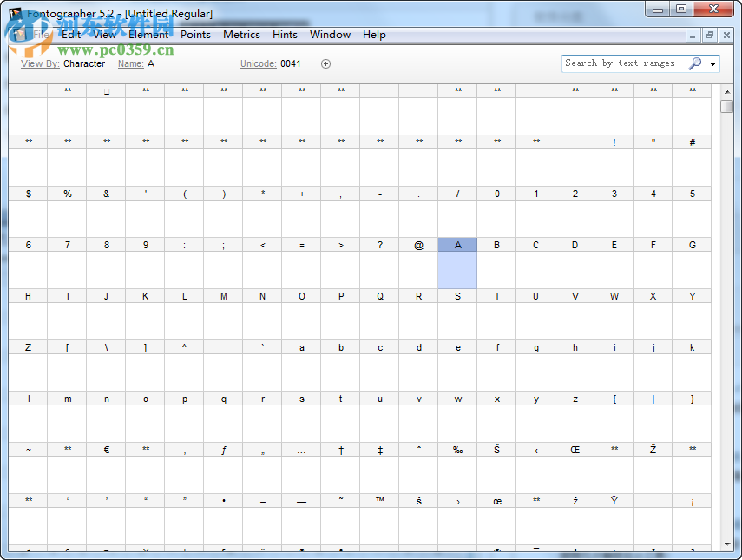This screenshot has width=742, height=560.
Task: Select the glyph cell S
Action: (457, 314)
